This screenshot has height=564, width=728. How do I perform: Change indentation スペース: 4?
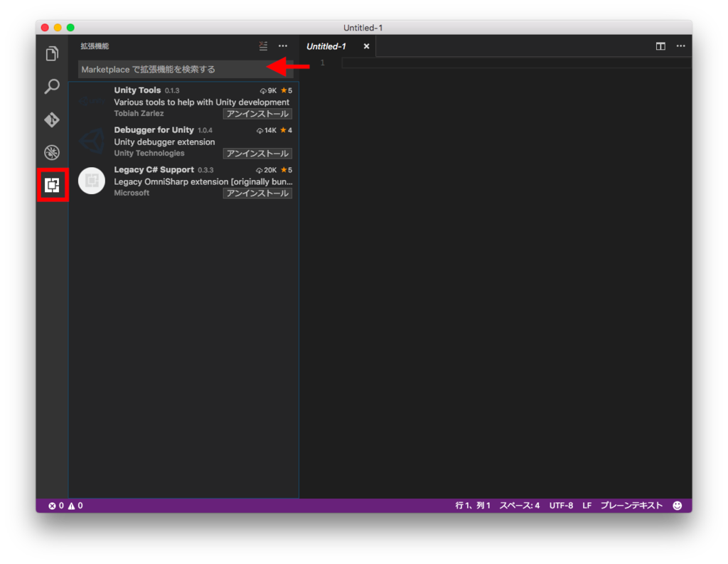520,506
